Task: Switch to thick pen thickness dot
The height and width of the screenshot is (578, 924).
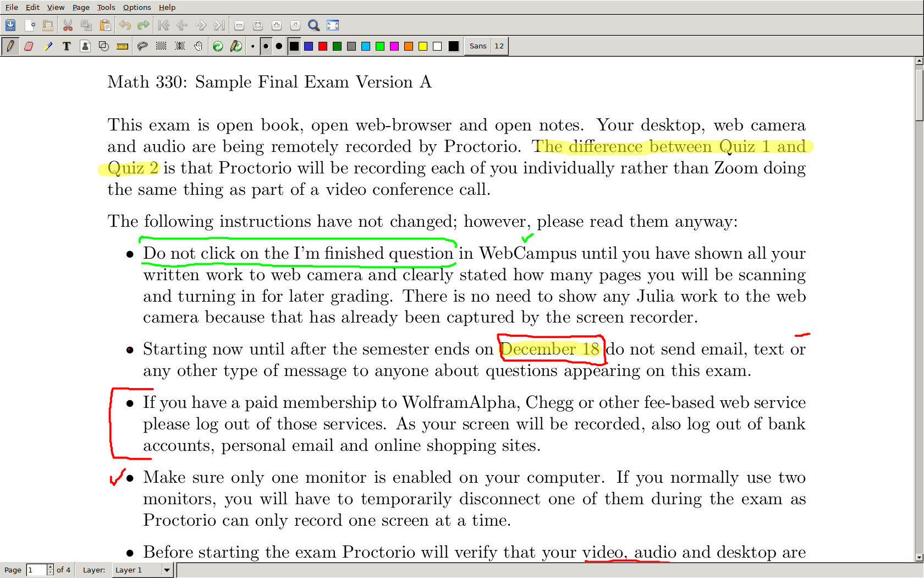Action: click(279, 46)
